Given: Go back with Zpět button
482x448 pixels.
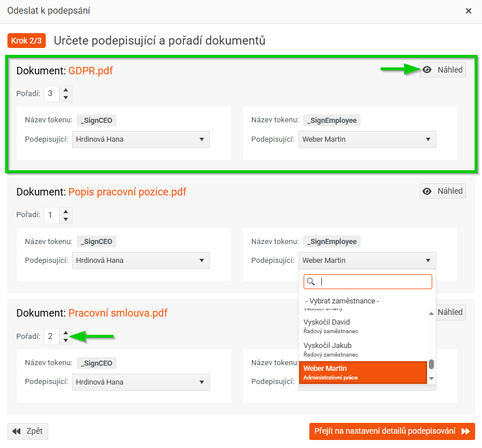Looking at the screenshot, I should tap(28, 431).
